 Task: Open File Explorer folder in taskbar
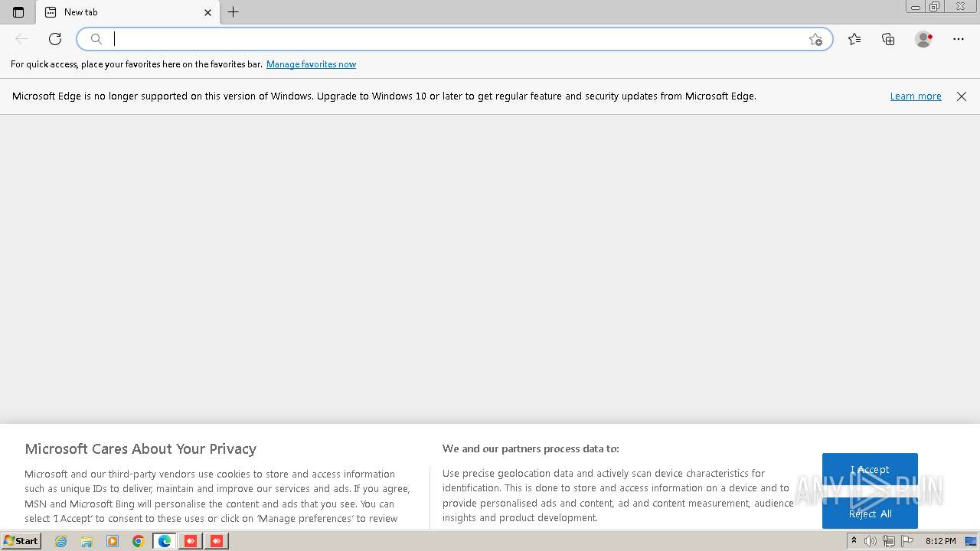87,541
